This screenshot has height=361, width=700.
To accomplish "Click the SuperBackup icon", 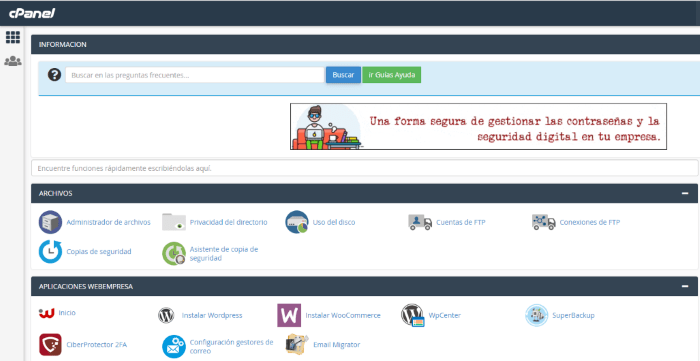I will pyautogui.click(x=537, y=315).
